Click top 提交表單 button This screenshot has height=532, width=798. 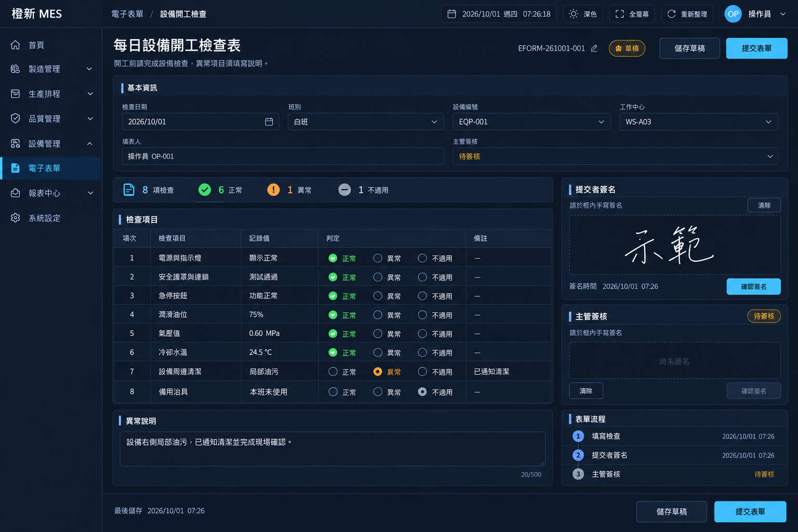tap(756, 48)
